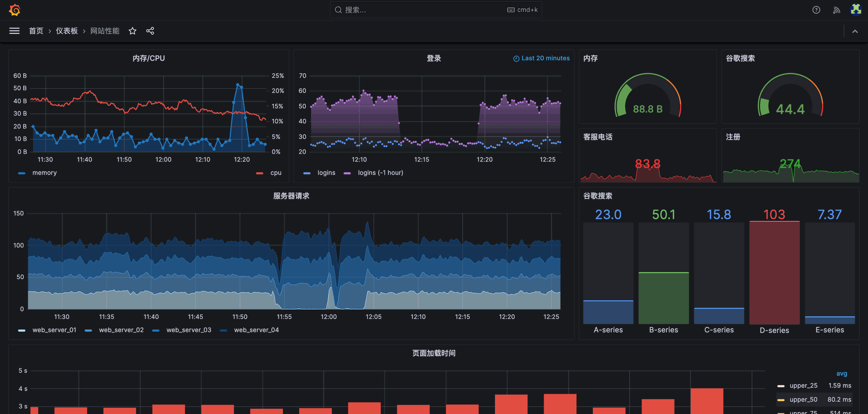Open the news feed RSS icon

[x=836, y=10]
